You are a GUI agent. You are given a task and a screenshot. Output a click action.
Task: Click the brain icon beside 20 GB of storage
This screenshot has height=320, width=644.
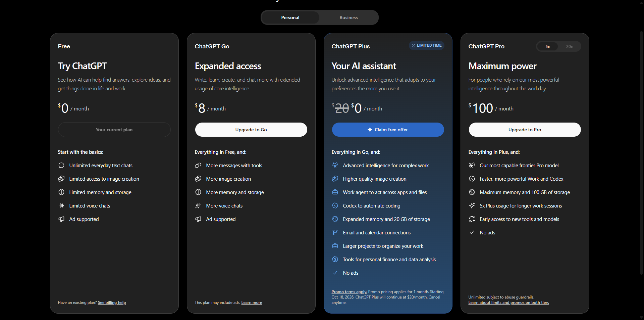(x=335, y=219)
